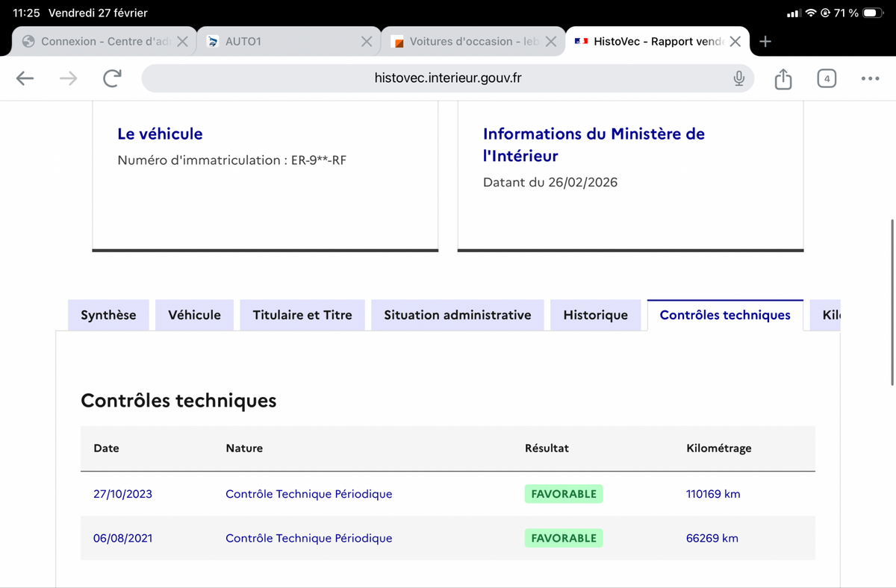Screen dimensions: 896x588
Task: Open the Synthèse report tab
Action: coord(108,315)
